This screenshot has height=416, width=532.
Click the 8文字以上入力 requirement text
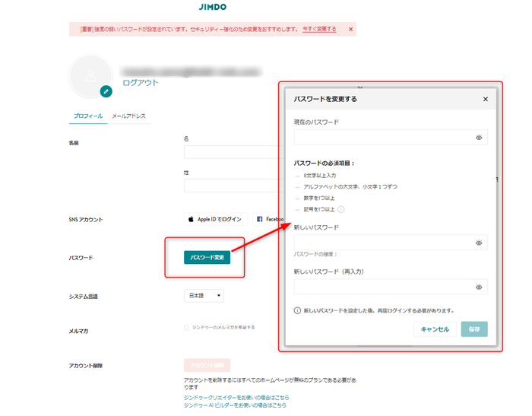[x=320, y=176]
